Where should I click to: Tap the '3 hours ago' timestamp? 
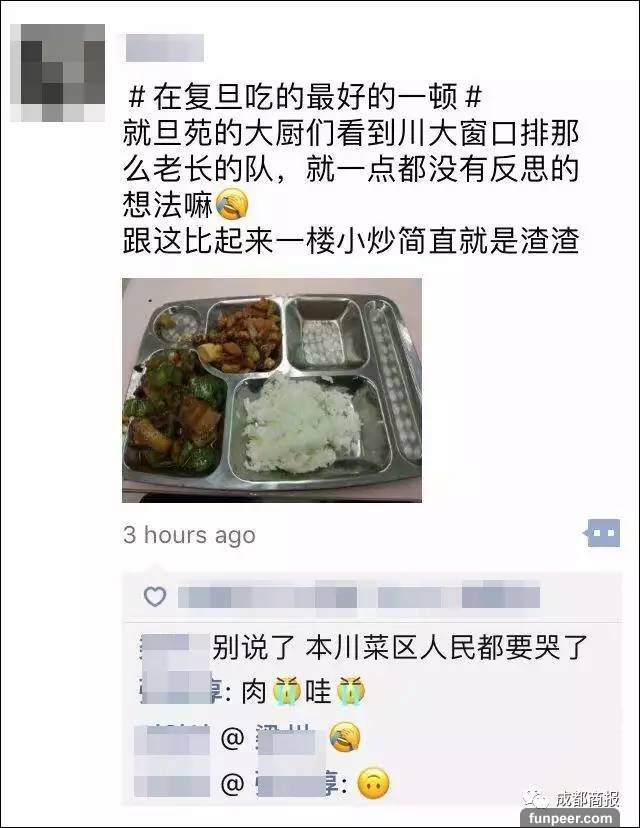tap(190, 535)
